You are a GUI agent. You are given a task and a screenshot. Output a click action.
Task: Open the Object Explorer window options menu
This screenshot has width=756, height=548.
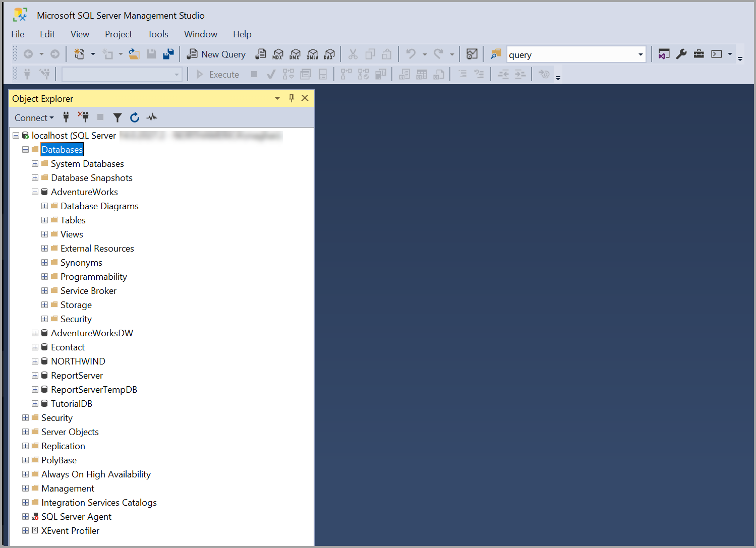pos(277,98)
